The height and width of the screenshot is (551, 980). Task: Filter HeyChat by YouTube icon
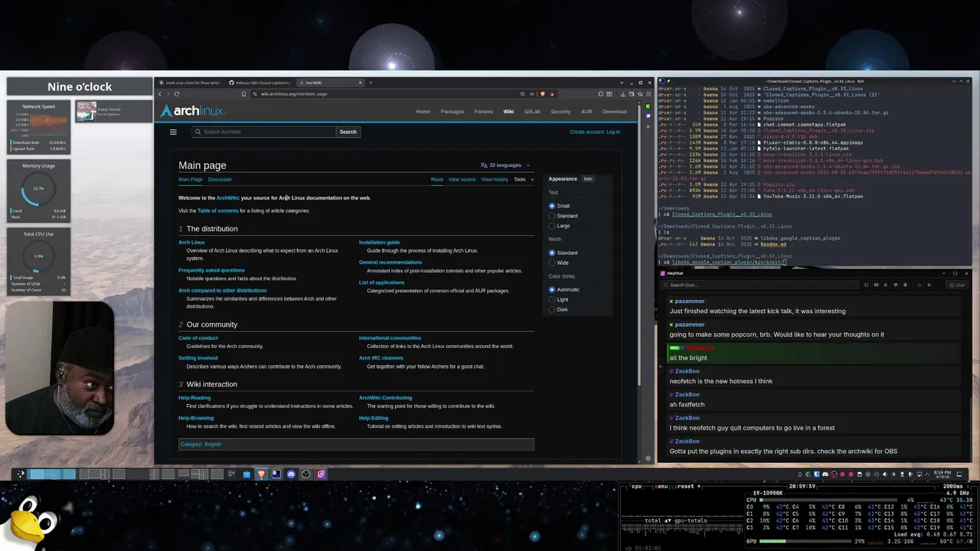(x=876, y=285)
